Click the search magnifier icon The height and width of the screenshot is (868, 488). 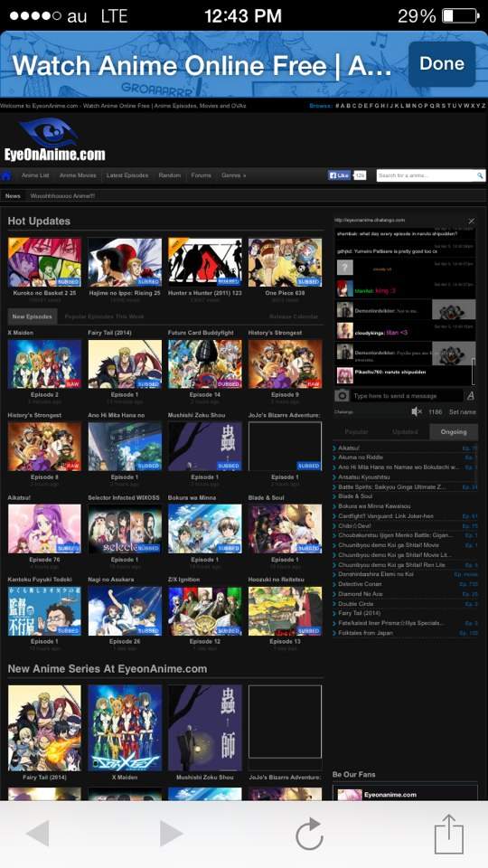coord(480,175)
